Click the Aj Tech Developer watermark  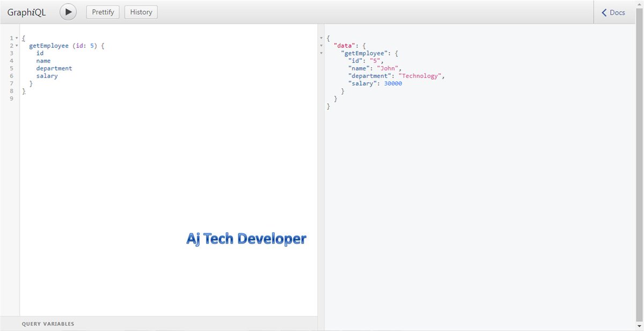point(246,238)
